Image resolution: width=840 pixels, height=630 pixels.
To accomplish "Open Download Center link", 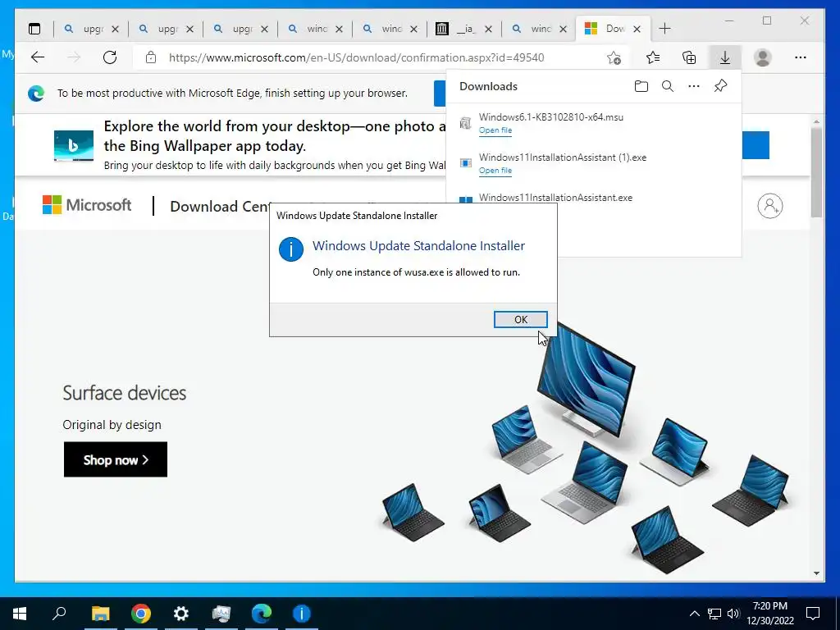I will pyautogui.click(x=220, y=206).
